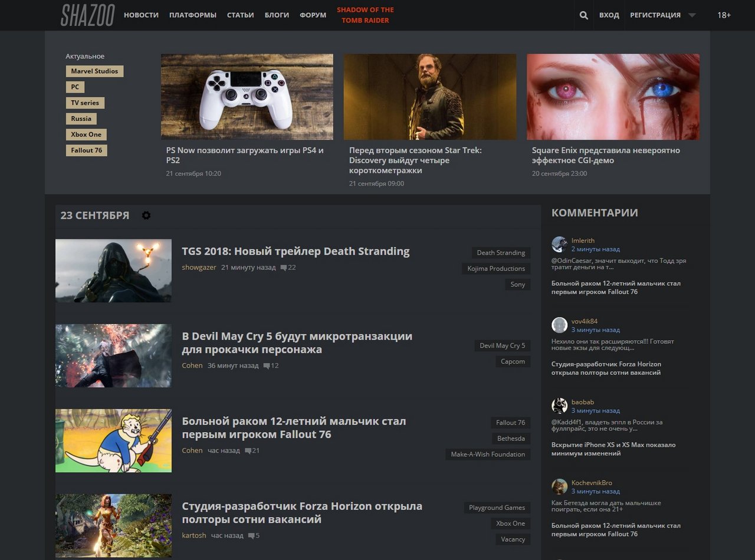The image size is (755, 560).
Task: Select the Russia trending tag
Action: pos(81,119)
